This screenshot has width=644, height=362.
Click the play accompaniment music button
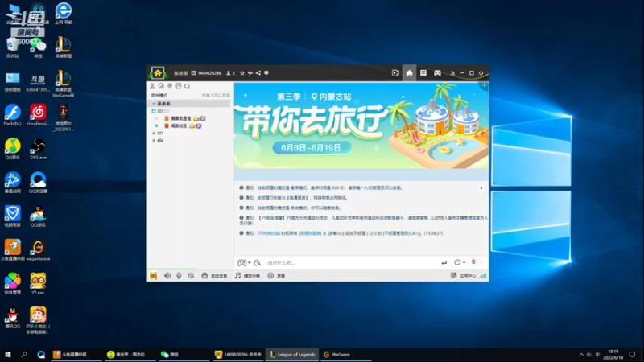[247, 276]
